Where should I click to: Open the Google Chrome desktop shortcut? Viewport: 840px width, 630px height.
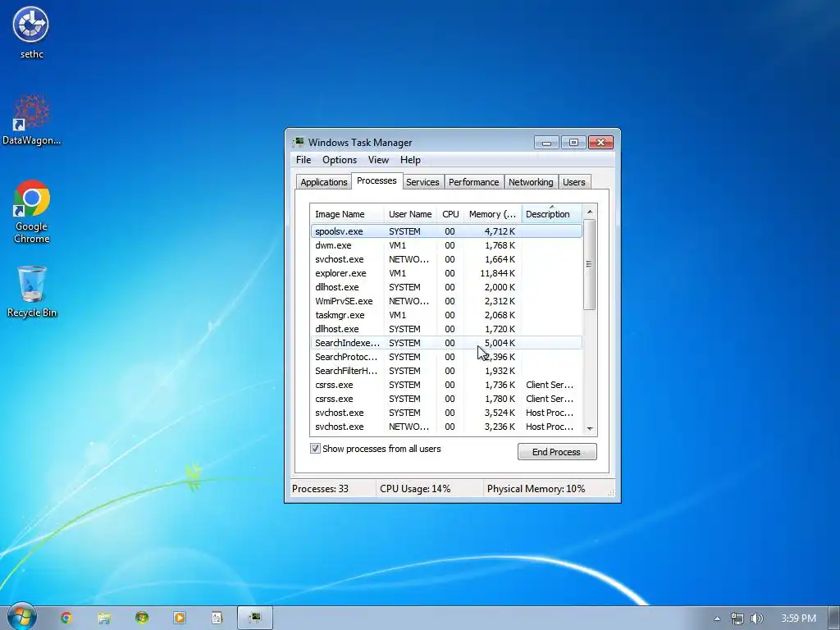pos(32,212)
